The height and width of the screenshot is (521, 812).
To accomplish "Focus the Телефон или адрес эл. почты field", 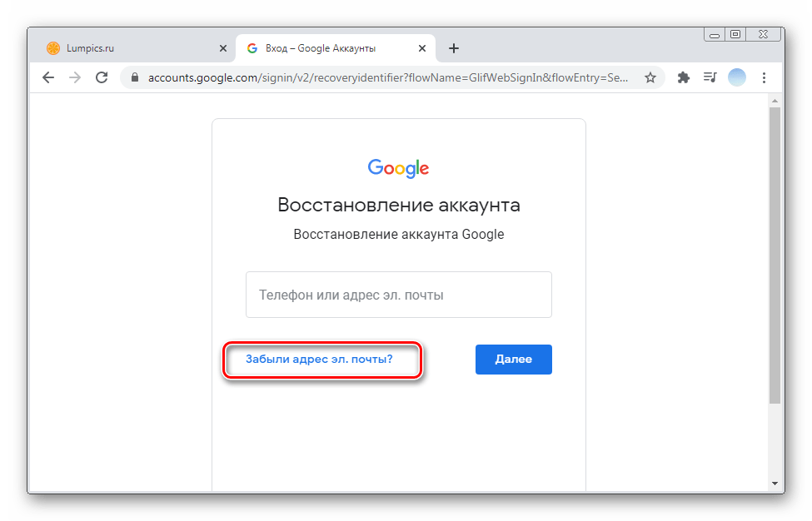I will click(398, 295).
